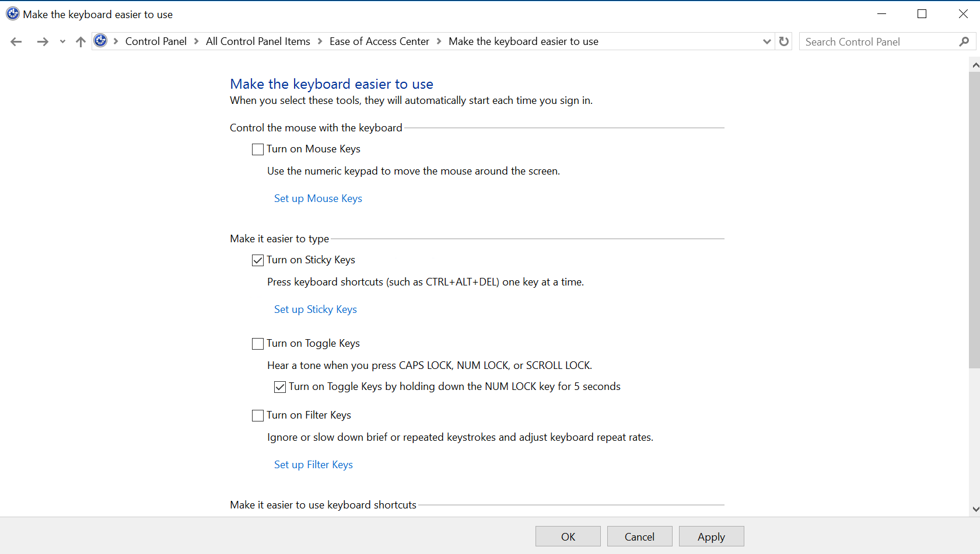The image size is (980, 554).
Task: Navigate to Ease of Access Center breadcrumb
Action: pos(379,41)
